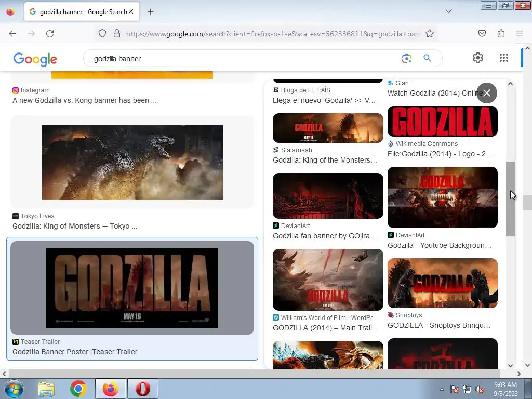Click side panel scroll up arrow
The width and height of the screenshot is (532, 399).
(510, 84)
